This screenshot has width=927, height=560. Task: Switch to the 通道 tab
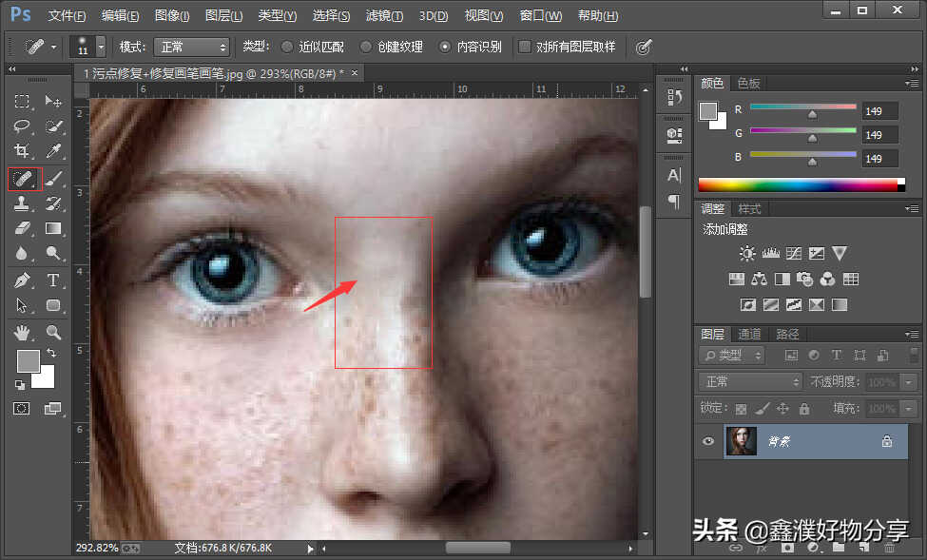749,334
